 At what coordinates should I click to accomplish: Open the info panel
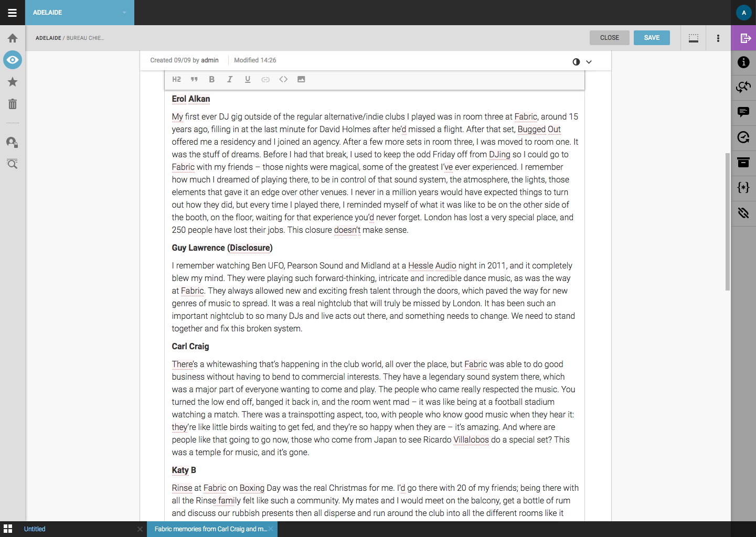743,62
